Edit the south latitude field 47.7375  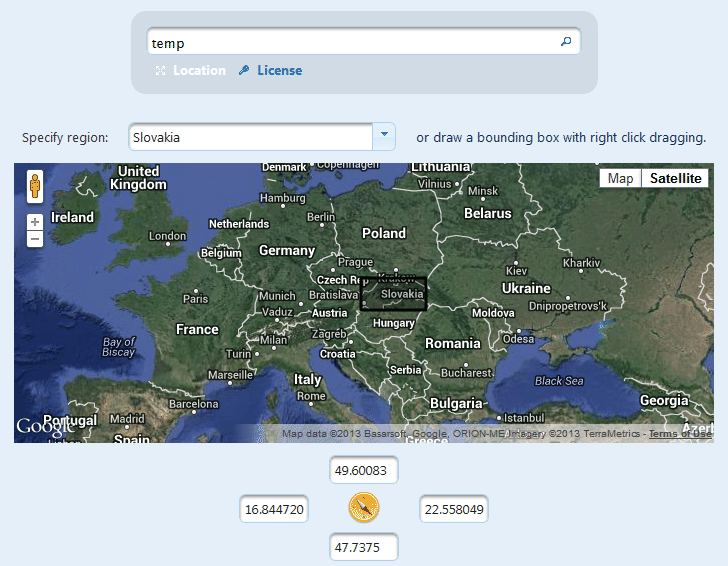[364, 547]
